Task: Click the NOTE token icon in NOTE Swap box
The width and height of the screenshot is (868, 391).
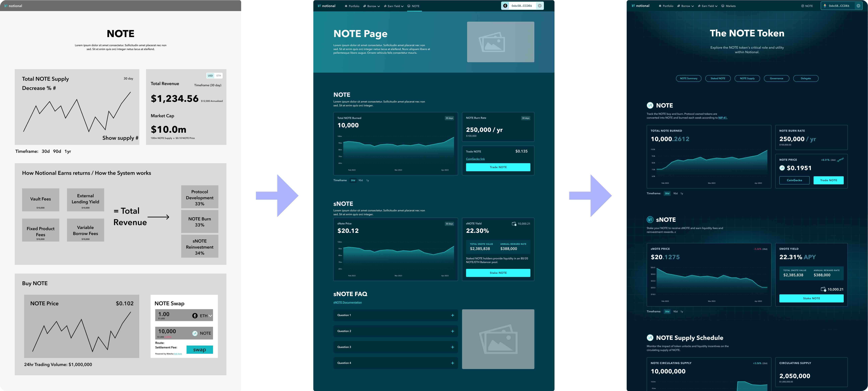Action: [195, 333]
